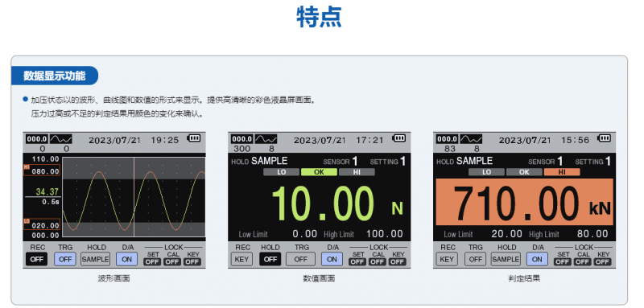The image size is (644, 308).
Task: Click the sine waveform graph display
Action: [x=134, y=197]
